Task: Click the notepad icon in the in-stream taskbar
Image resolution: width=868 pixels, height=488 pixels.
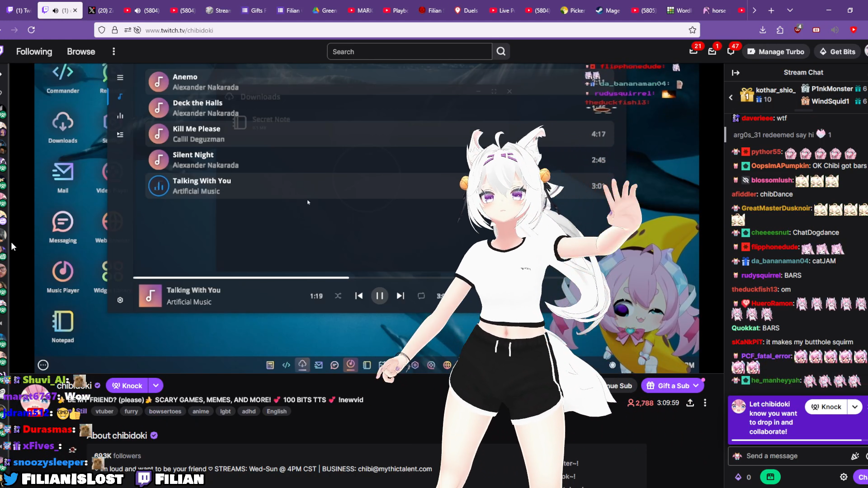Action: pos(367,365)
